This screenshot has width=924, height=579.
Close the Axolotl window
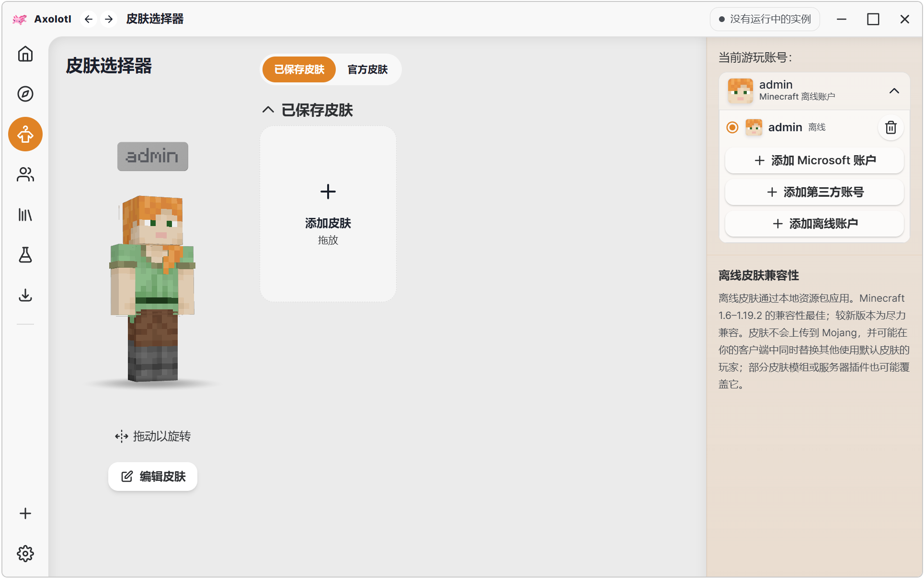coord(904,19)
